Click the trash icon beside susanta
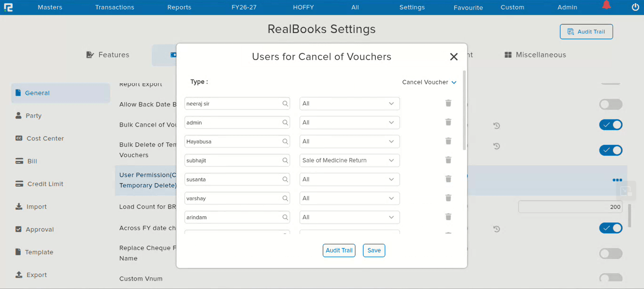This screenshot has height=289, width=644. (448, 179)
